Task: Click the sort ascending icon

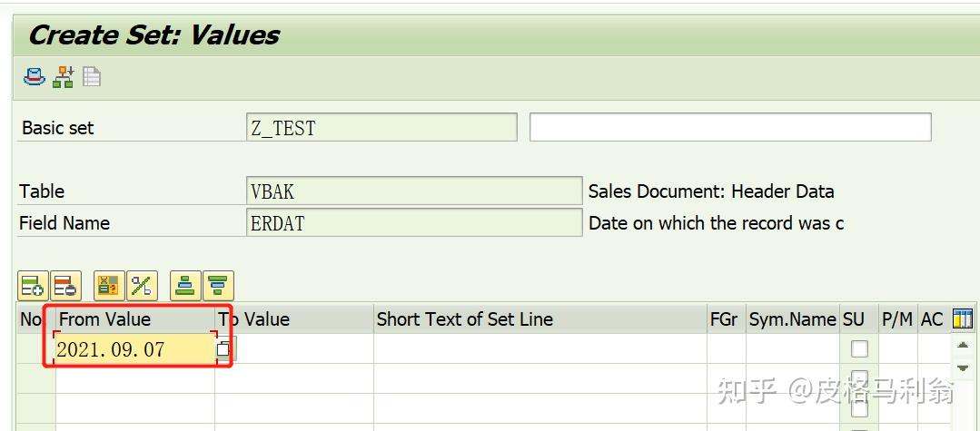Action: (185, 286)
